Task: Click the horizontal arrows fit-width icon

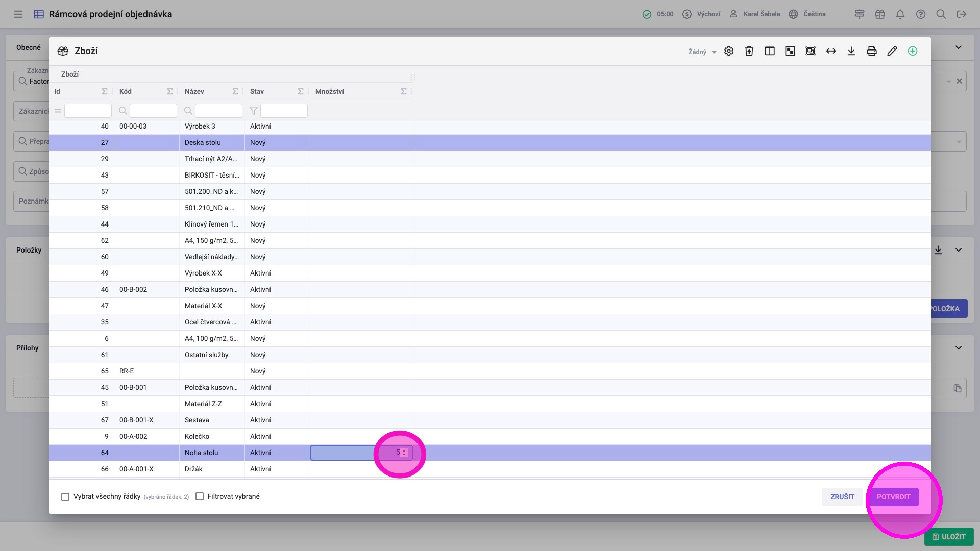Action: coord(831,51)
